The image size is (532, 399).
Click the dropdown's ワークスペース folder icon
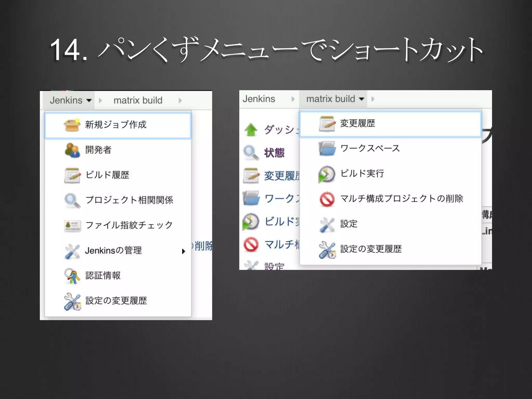[x=327, y=148]
